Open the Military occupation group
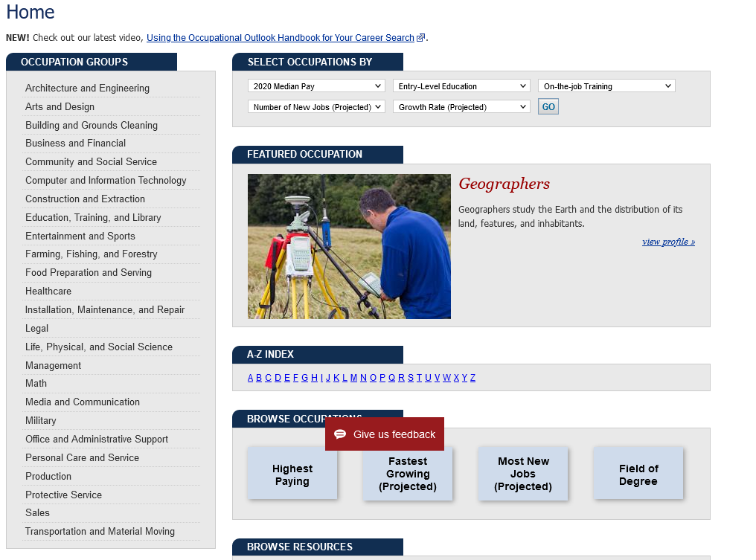This screenshot has height=560, width=756. [x=40, y=421]
